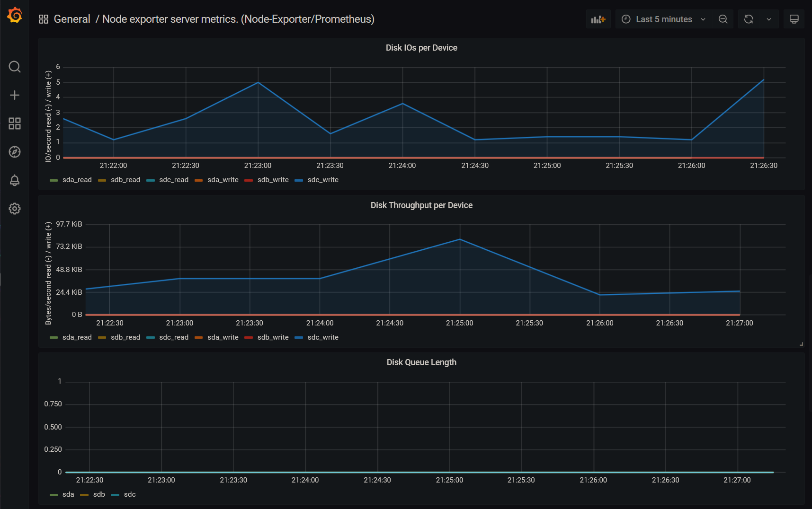
Task: Toggle sdc_read series in Disk IOs legend
Action: coord(174,180)
